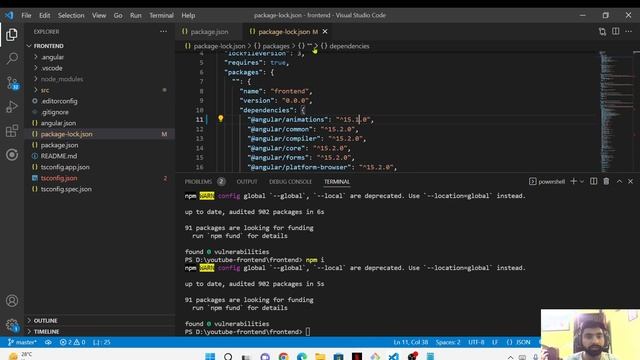The height and width of the screenshot is (360, 640).
Task: Select the TERMINAL panel tab
Action: pos(337,182)
